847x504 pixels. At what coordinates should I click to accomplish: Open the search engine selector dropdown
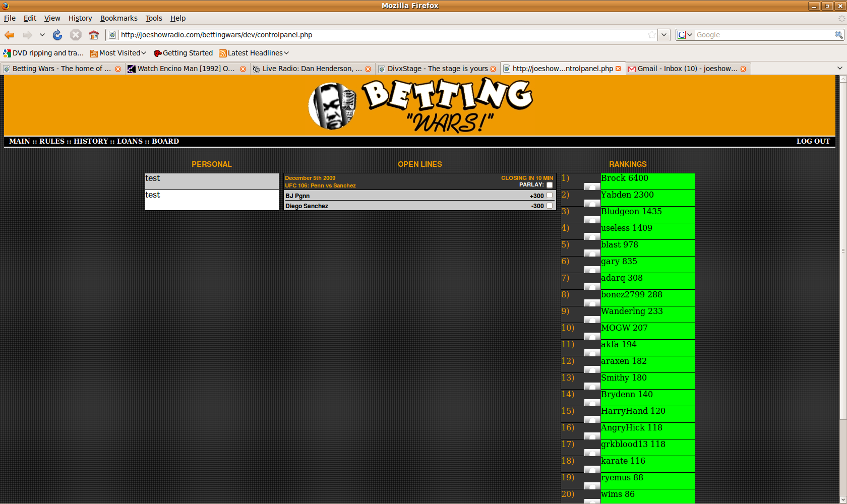tap(685, 35)
